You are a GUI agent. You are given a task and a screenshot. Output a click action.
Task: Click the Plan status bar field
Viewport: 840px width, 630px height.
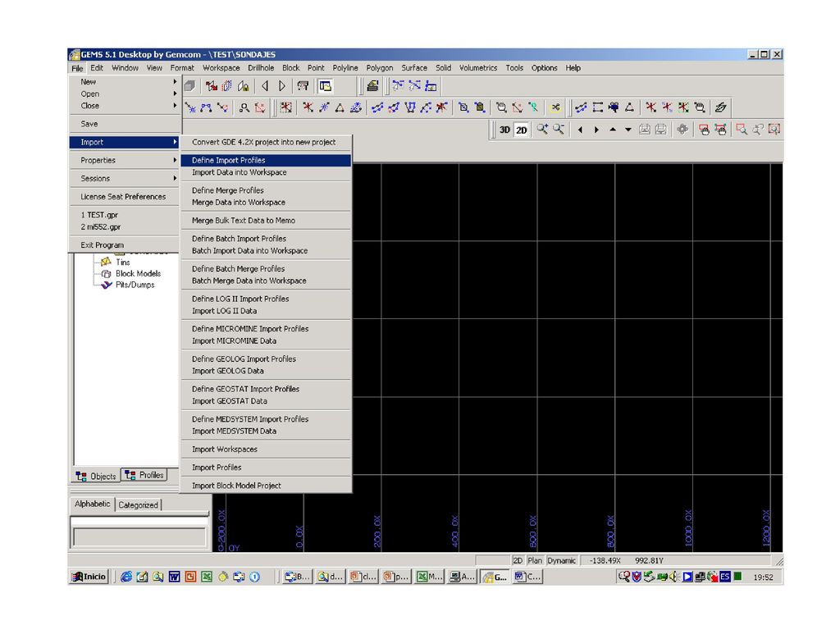(x=535, y=560)
